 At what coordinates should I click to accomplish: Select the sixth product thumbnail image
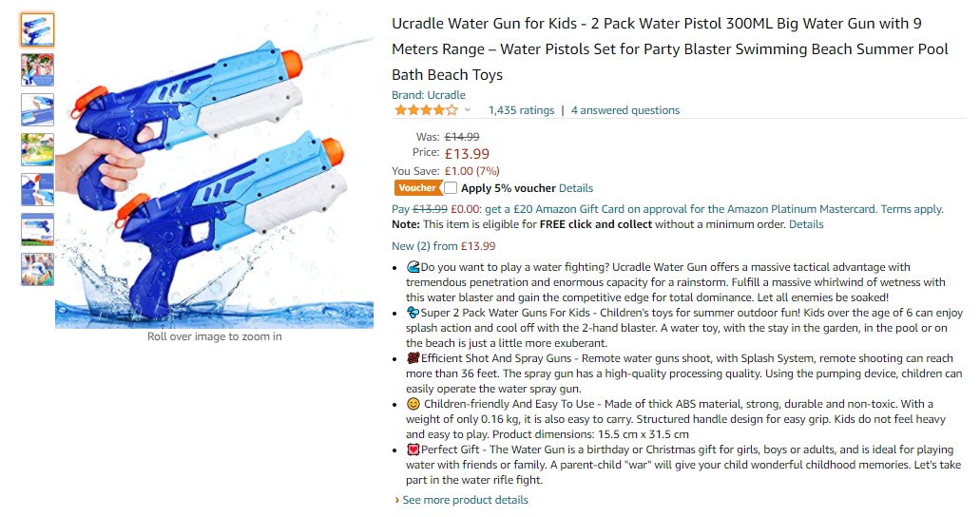37,230
